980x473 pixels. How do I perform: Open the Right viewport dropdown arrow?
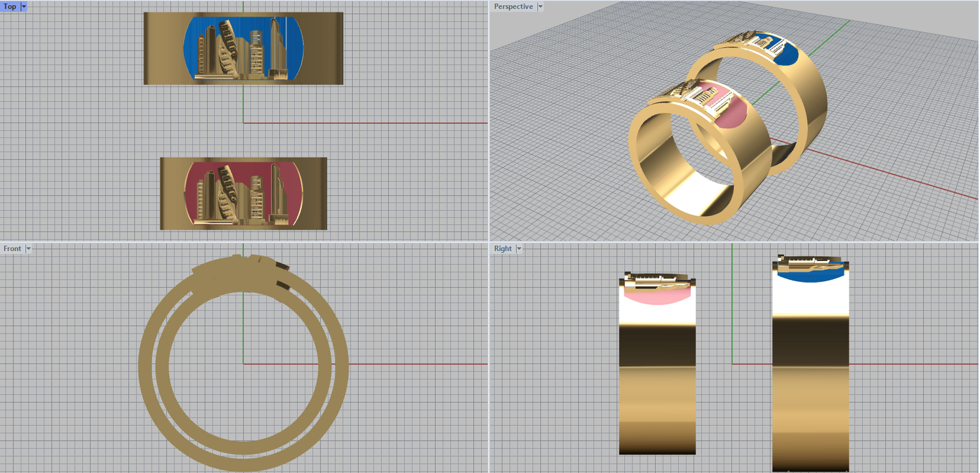pyautogui.click(x=519, y=249)
